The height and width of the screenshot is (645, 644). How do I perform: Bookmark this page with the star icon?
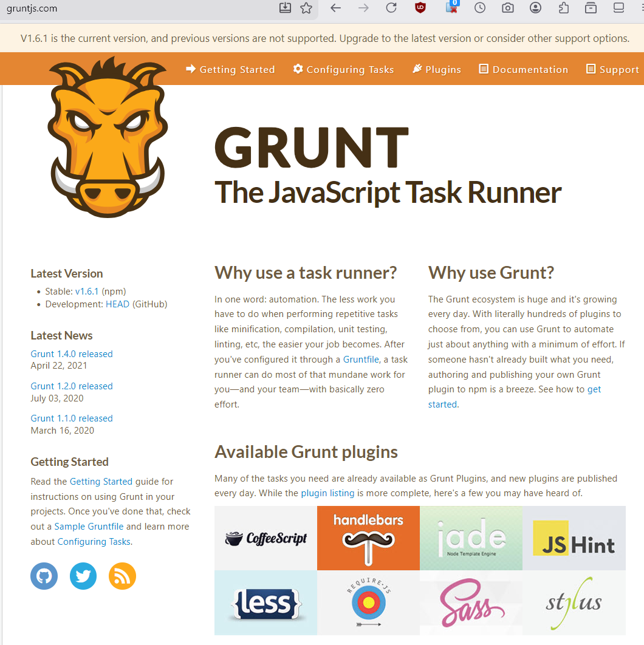pos(306,8)
